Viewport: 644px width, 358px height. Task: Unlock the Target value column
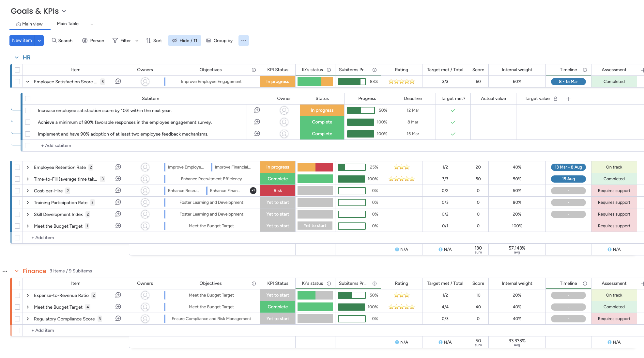(x=556, y=98)
